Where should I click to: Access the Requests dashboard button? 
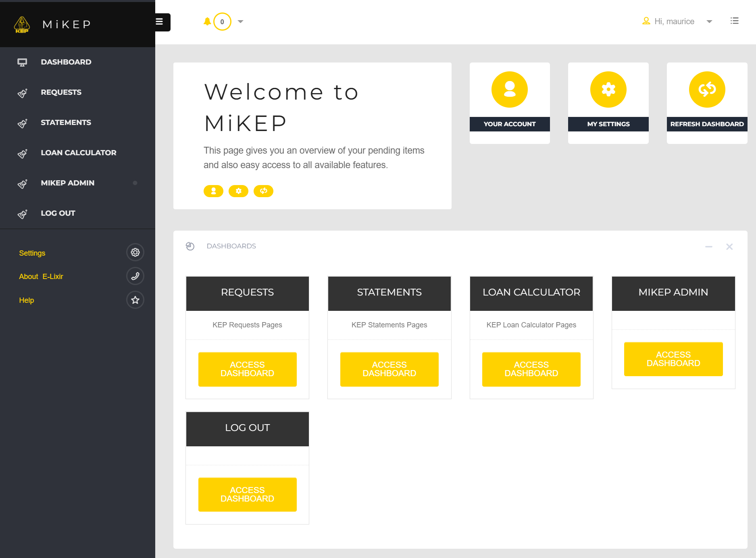tap(247, 369)
